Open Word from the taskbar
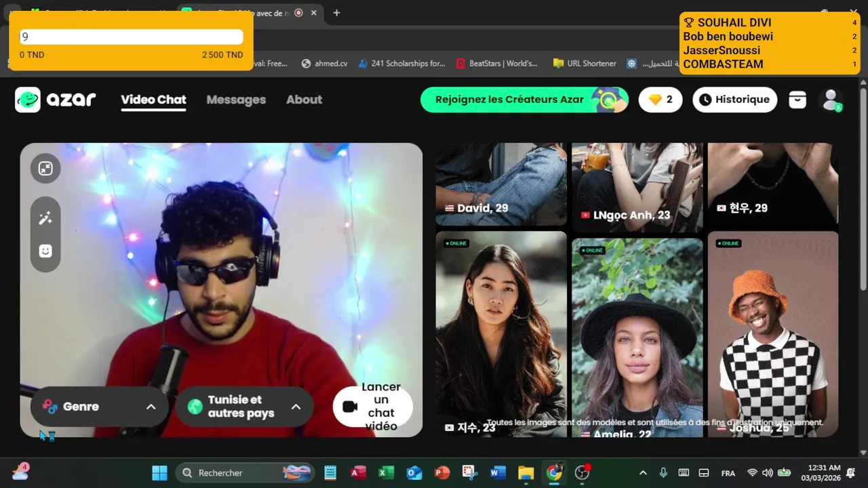 [498, 472]
